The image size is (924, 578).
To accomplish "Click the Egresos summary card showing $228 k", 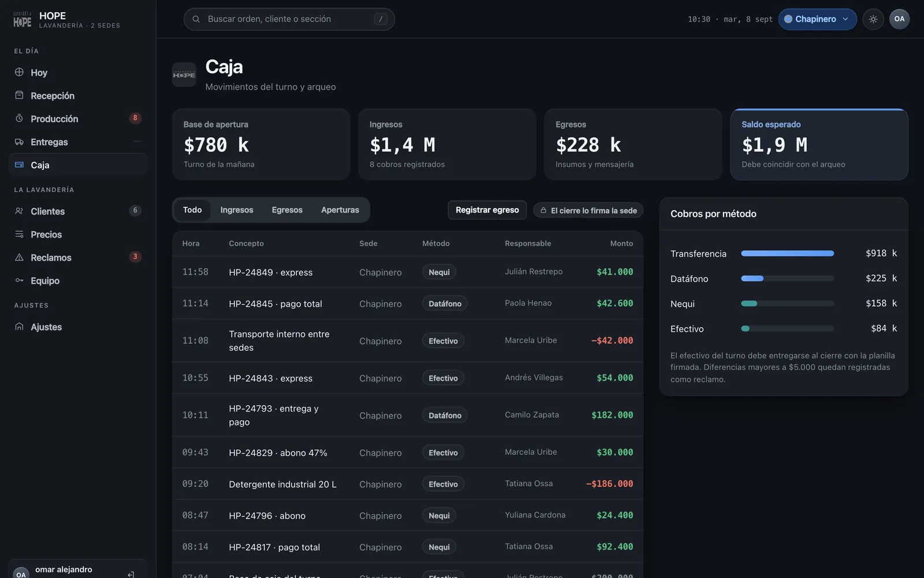I will pyautogui.click(x=633, y=144).
